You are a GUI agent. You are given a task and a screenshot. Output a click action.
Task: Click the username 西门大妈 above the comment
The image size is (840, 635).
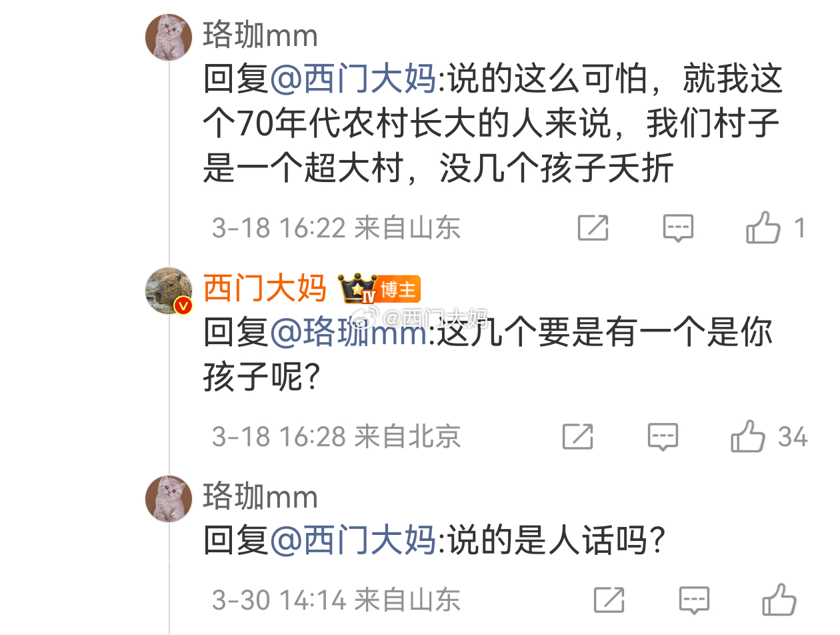(265, 288)
